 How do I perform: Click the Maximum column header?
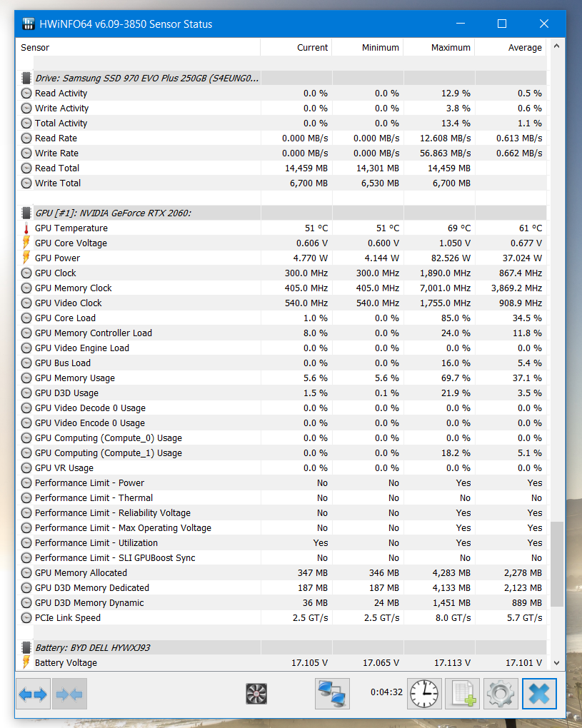point(439,47)
